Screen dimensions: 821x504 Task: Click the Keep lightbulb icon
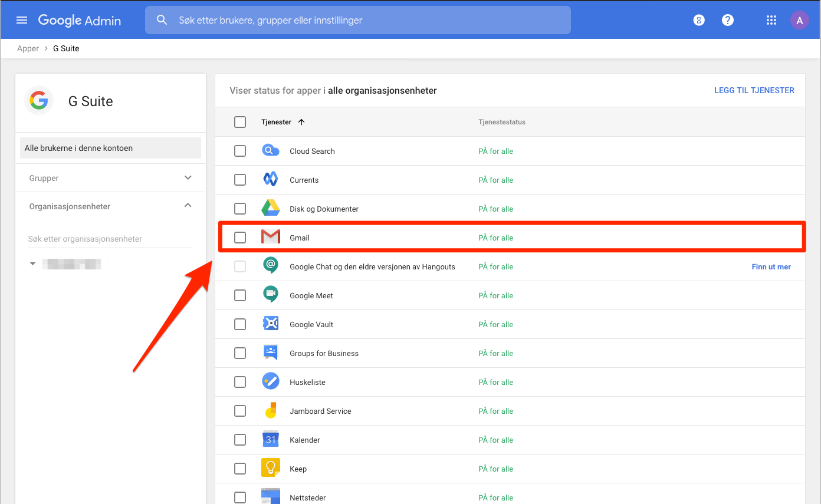[x=270, y=469]
